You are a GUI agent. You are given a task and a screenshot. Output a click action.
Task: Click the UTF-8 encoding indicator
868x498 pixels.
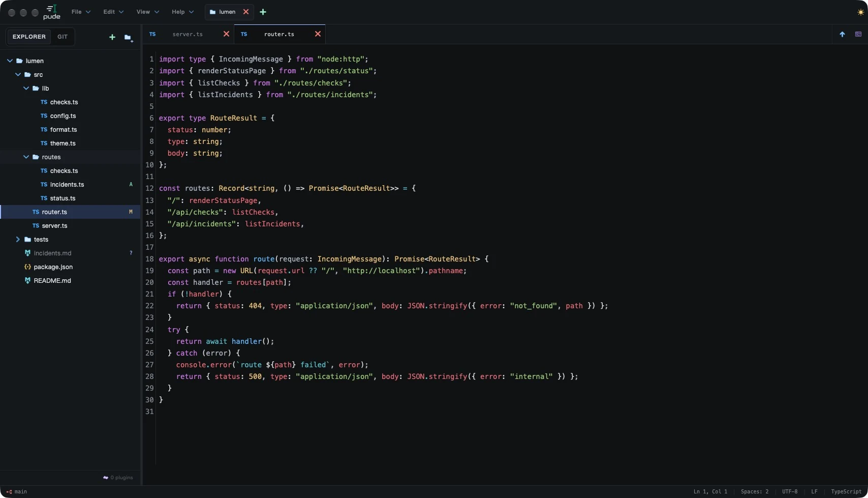pyautogui.click(x=790, y=492)
